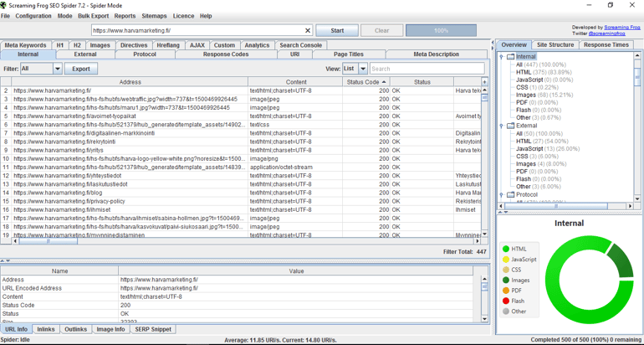The height and width of the screenshot is (345, 644).
Task: Switch to the AJAX tab
Action: (197, 45)
